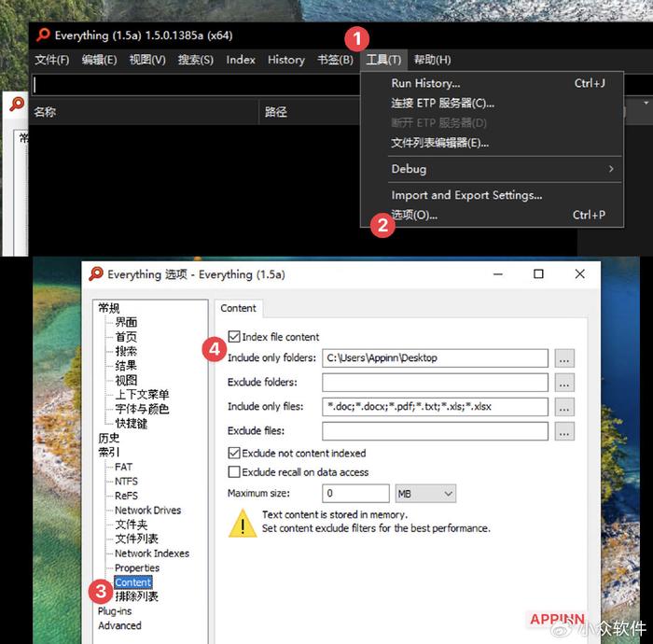Open 帮助(H) menu
The height and width of the screenshot is (644, 653).
pyautogui.click(x=432, y=60)
